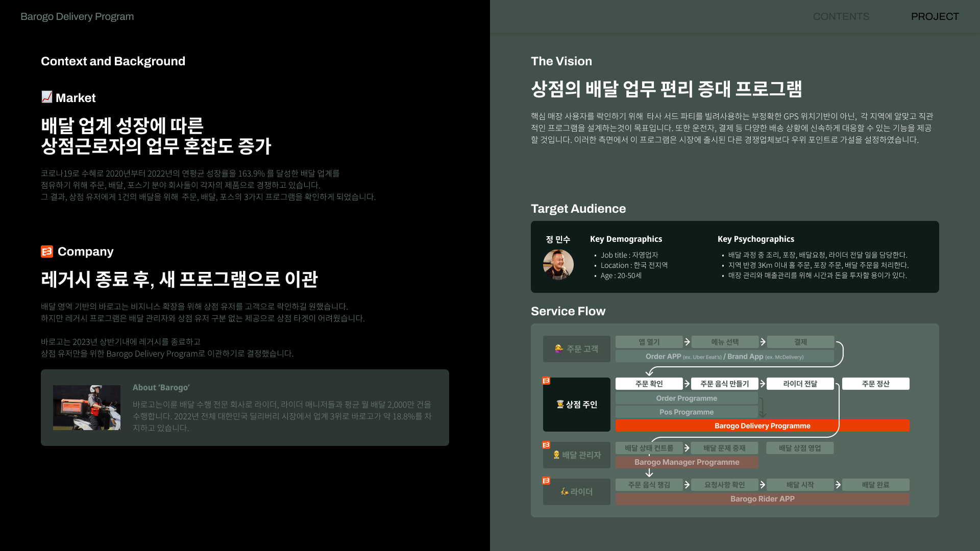This screenshot has height=551, width=980.
Task: Click the 라이더 전달 flow step
Action: pyautogui.click(x=800, y=384)
